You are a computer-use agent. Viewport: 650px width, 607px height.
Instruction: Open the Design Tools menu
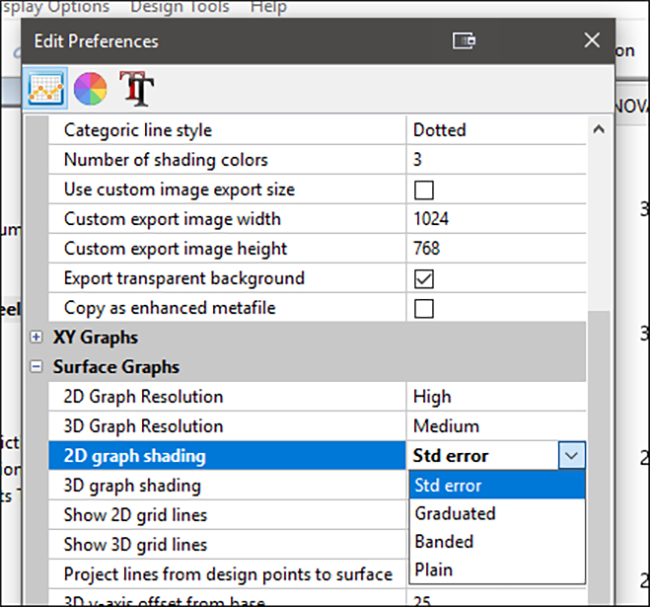(179, 7)
